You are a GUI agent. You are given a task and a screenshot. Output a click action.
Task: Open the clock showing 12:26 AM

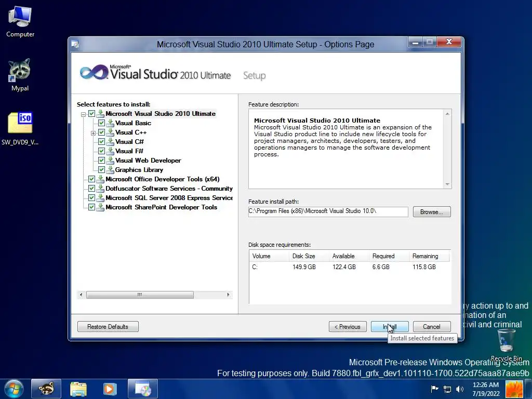pos(486,389)
